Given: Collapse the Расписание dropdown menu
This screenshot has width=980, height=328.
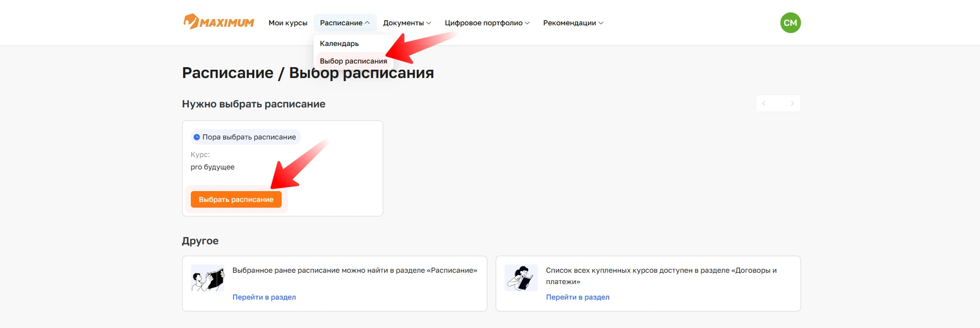Looking at the screenshot, I should [345, 23].
